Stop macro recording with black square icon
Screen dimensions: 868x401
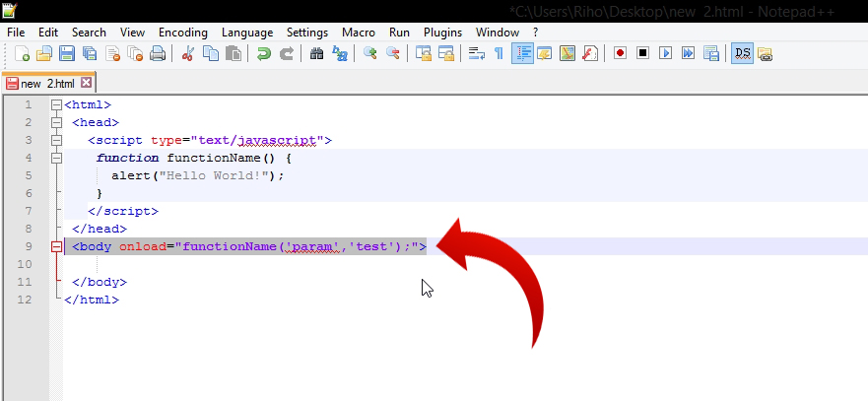pyautogui.click(x=642, y=54)
